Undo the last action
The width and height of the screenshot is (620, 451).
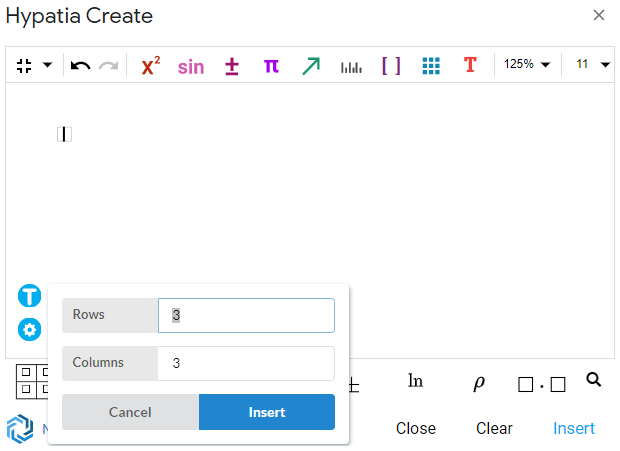(80, 65)
